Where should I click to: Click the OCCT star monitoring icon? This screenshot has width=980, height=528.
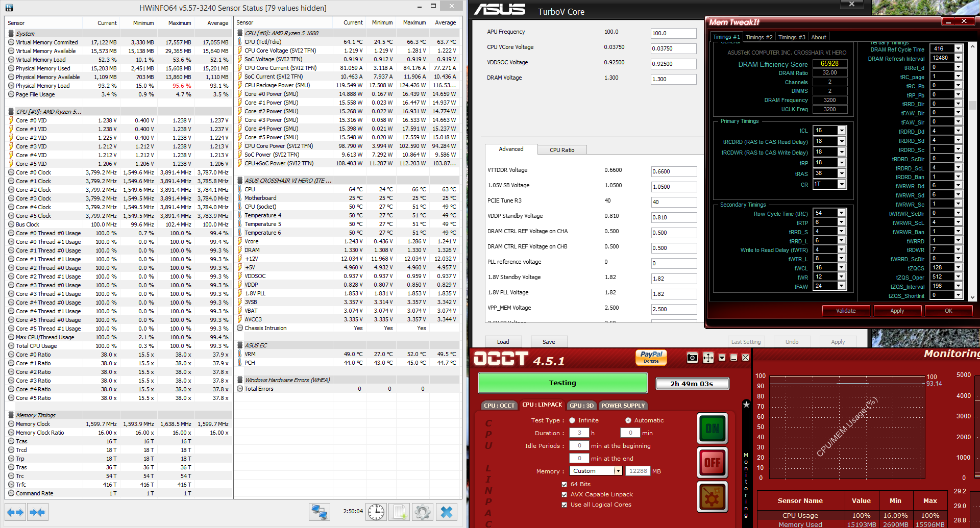pyautogui.click(x=746, y=405)
